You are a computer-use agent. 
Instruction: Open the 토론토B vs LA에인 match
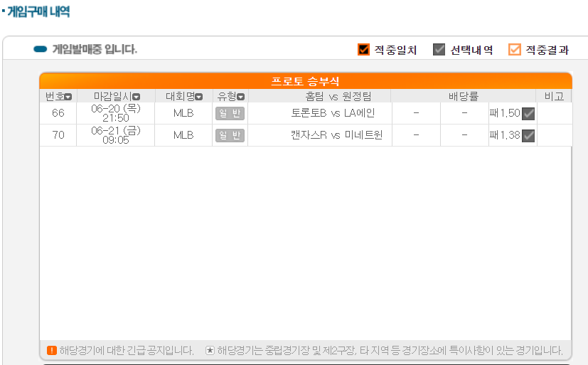tap(333, 114)
